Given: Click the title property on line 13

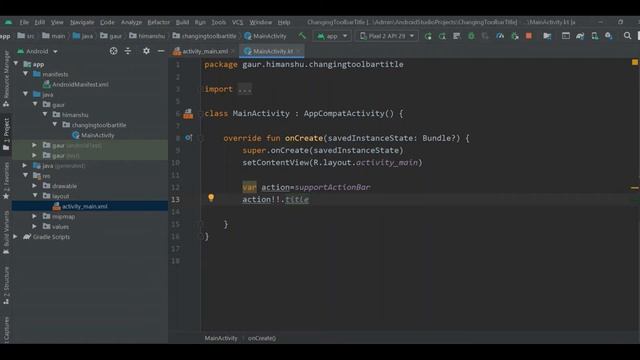Looking at the screenshot, I should point(297,200).
